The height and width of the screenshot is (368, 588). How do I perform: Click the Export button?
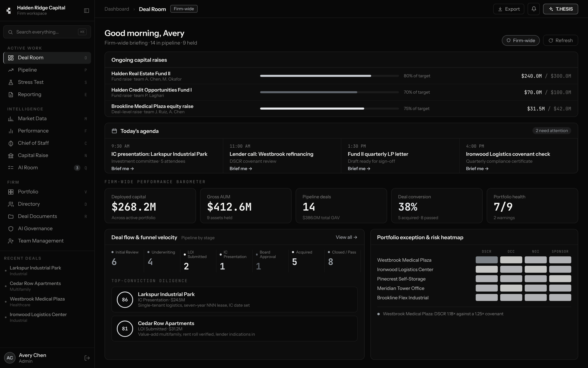coord(509,9)
